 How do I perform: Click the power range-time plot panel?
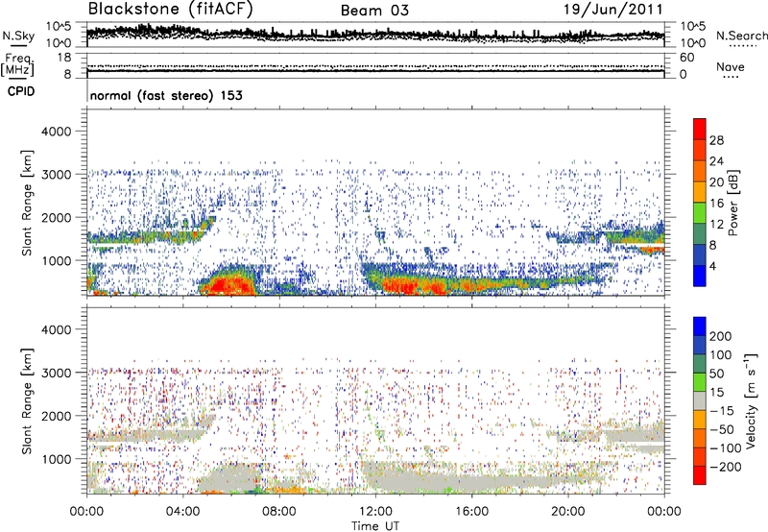(375, 203)
